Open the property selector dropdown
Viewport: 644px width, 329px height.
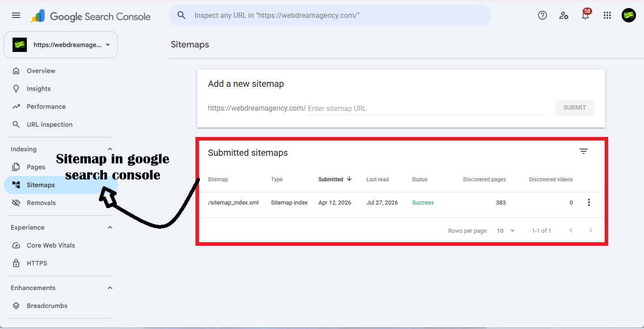click(x=61, y=45)
